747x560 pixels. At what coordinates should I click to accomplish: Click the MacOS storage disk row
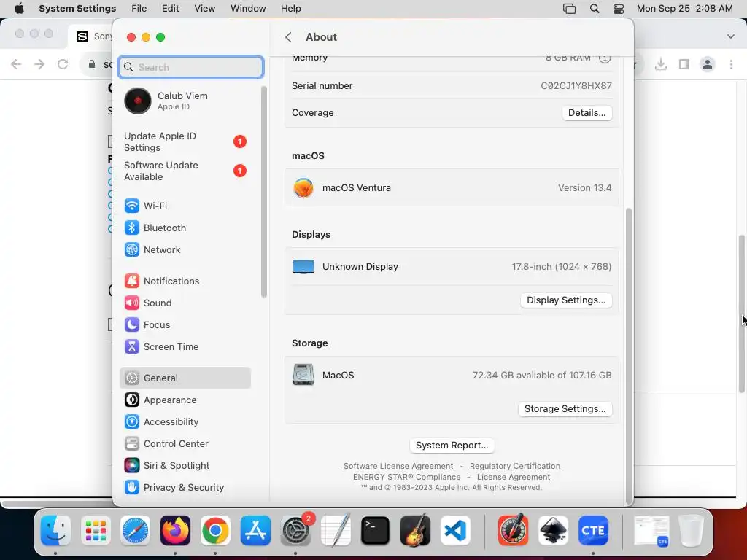[452, 376]
